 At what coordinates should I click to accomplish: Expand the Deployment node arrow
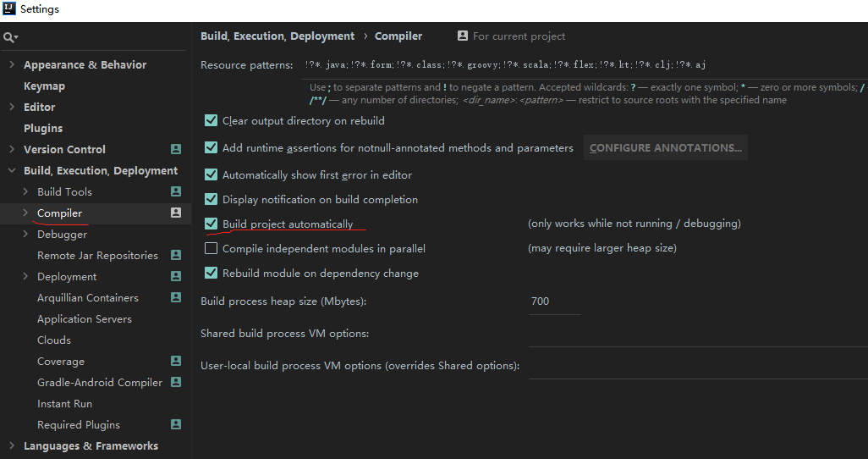[25, 276]
